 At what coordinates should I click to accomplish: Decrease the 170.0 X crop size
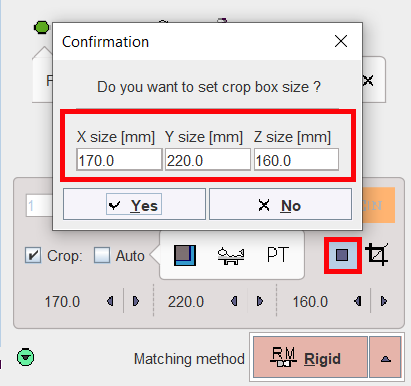click(110, 301)
